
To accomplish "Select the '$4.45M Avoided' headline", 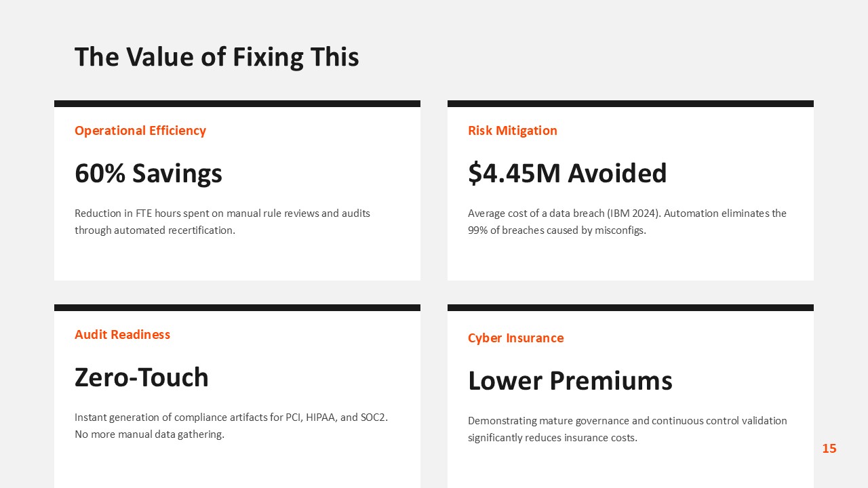I will (568, 174).
